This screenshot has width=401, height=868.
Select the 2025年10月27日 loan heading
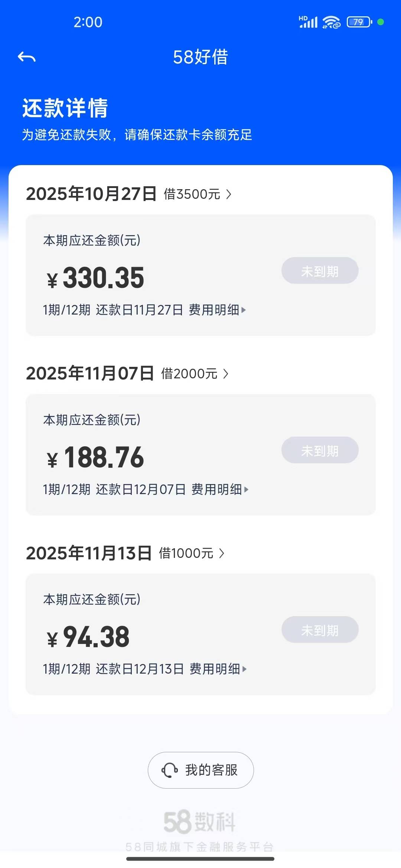(91, 194)
